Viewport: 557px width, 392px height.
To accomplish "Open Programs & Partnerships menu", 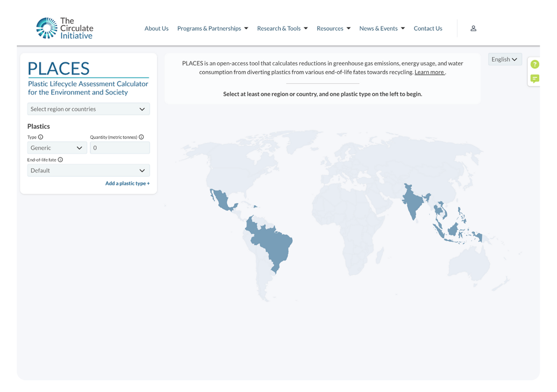I will [x=212, y=28].
